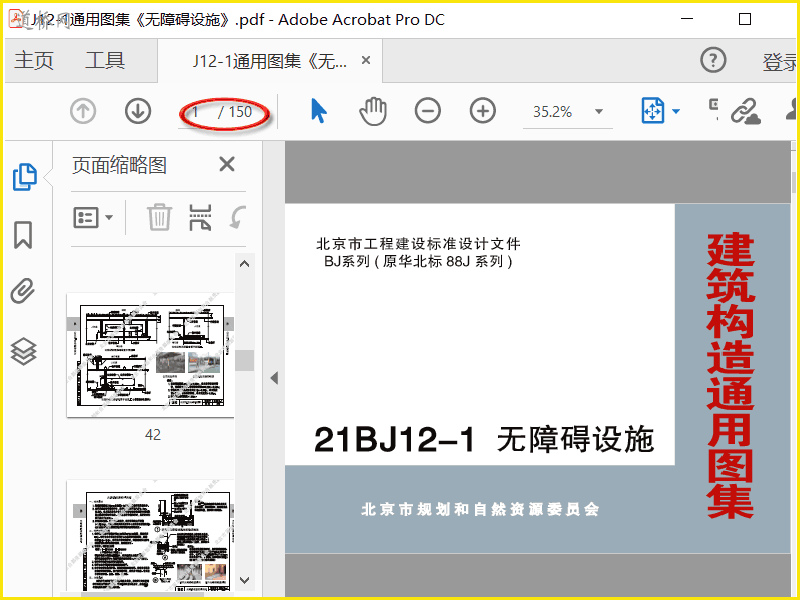Open the layers sidebar icon
This screenshot has height=600, width=800.
point(23,352)
